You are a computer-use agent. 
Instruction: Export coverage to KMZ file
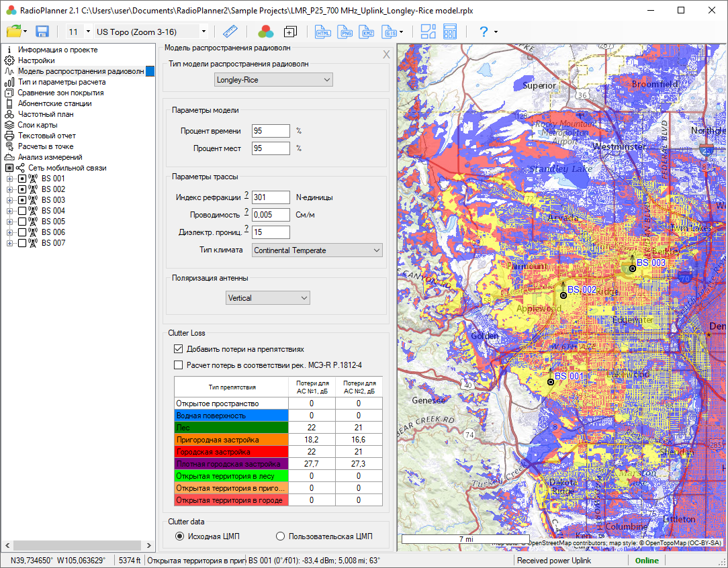pyautogui.click(x=367, y=32)
